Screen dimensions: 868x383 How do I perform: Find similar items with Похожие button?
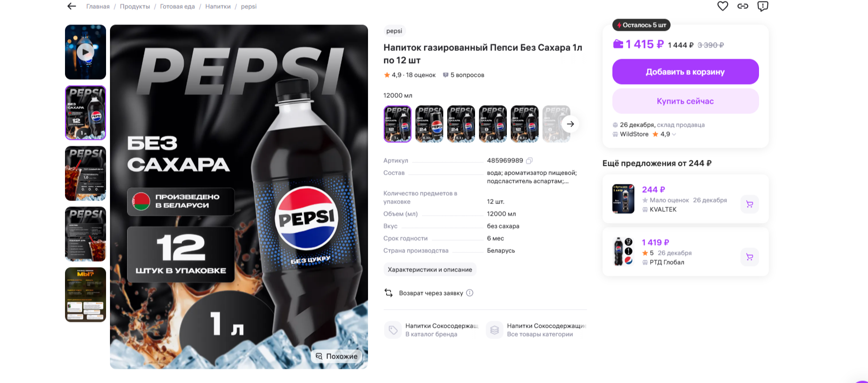(x=336, y=356)
